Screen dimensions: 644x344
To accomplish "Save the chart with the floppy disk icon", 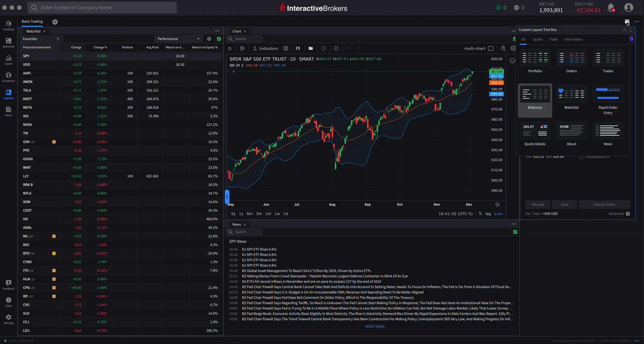I will coord(298,48).
